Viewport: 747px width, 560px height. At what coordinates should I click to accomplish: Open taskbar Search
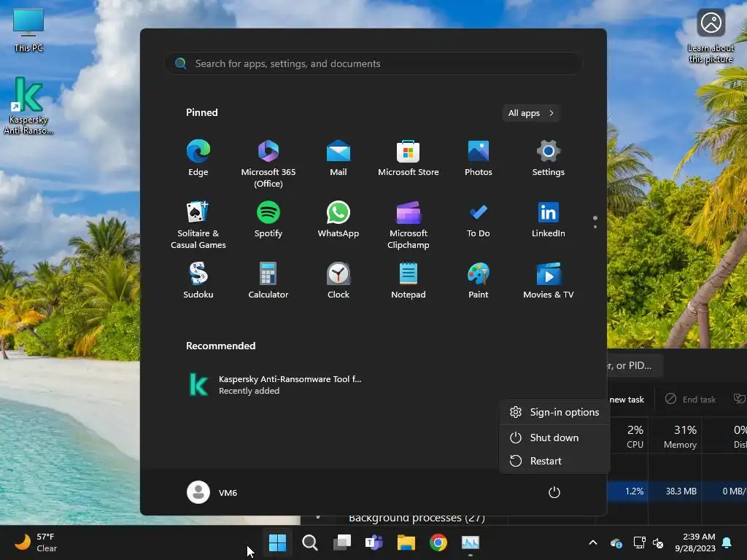(309, 542)
